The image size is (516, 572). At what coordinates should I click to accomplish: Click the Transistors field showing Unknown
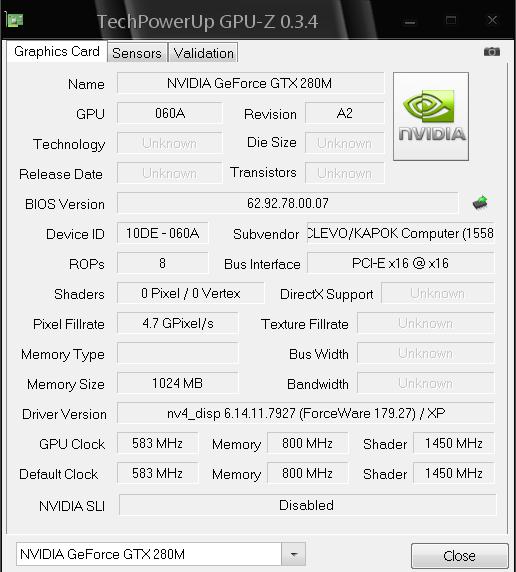click(344, 173)
